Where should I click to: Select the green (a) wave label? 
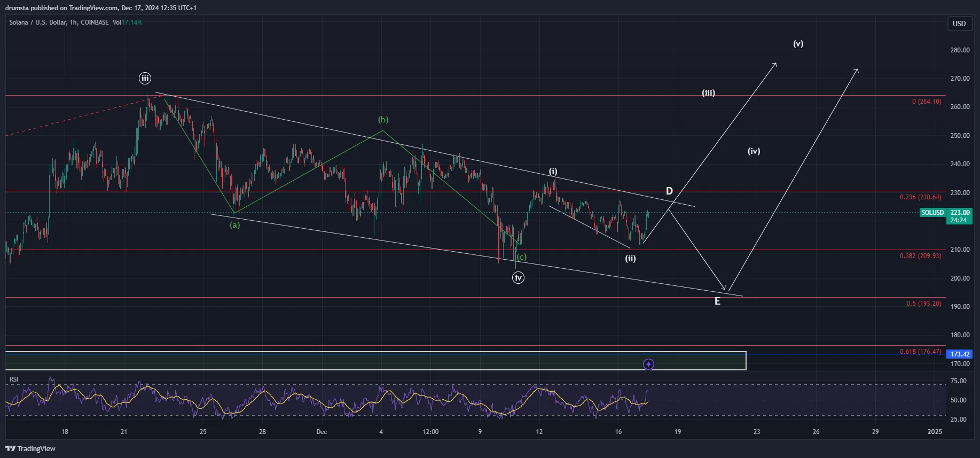pos(235,225)
